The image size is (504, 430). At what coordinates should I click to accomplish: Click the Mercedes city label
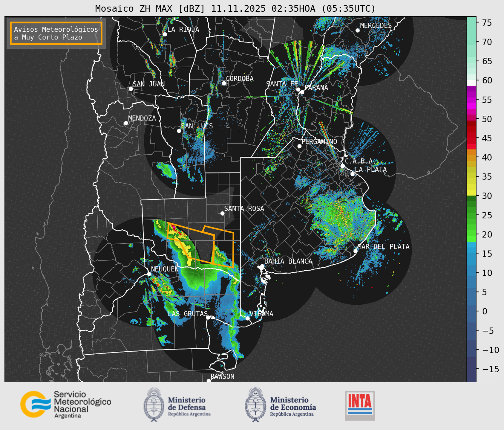[376, 26]
